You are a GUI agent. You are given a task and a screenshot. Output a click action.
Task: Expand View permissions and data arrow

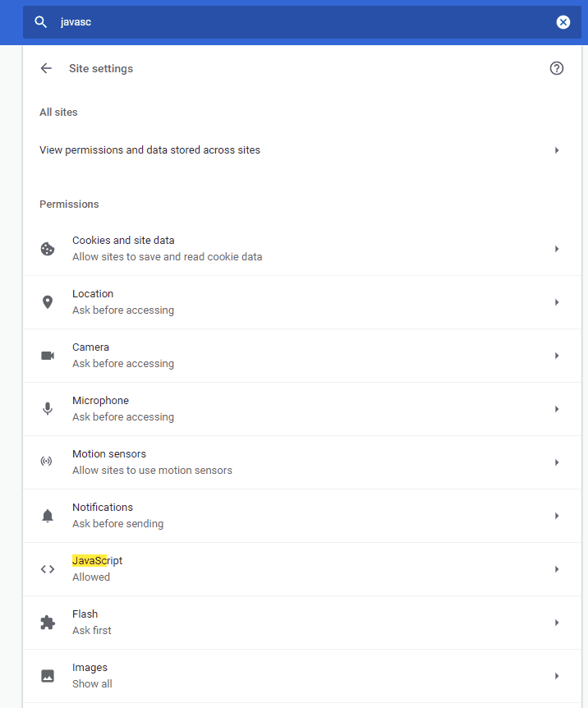tap(557, 150)
